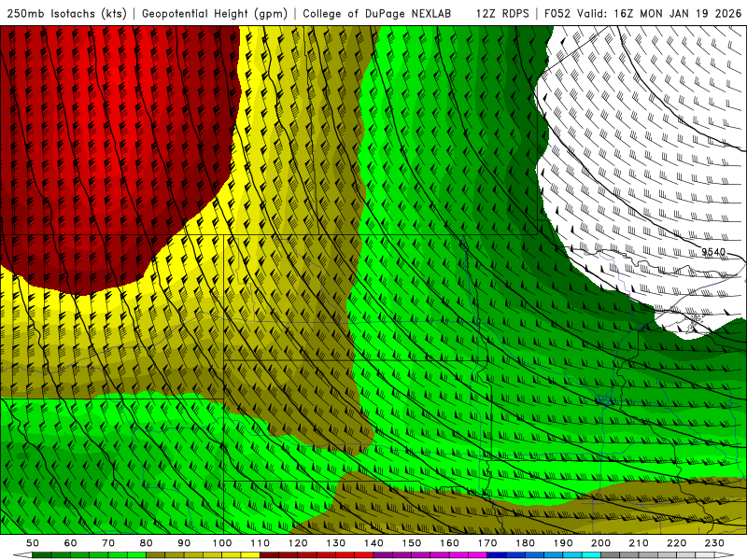The height and width of the screenshot is (560, 747).
Task: Click the '250mb Isotachs (kts)' title text
Action: point(67,13)
